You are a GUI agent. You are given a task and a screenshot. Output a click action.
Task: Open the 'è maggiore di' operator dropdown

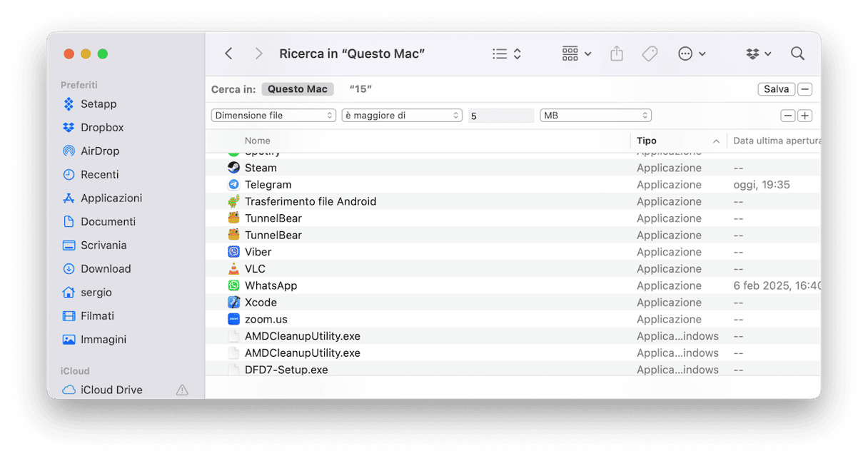[x=402, y=116]
